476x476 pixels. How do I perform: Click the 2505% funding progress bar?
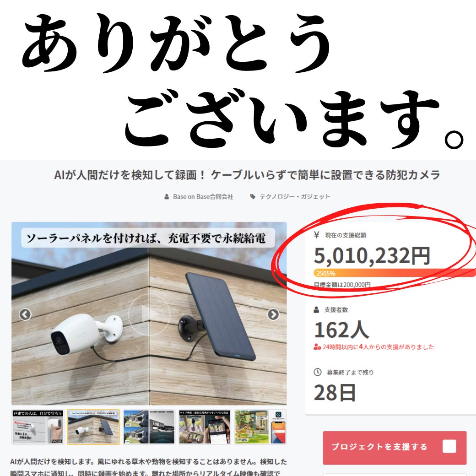pos(395,273)
